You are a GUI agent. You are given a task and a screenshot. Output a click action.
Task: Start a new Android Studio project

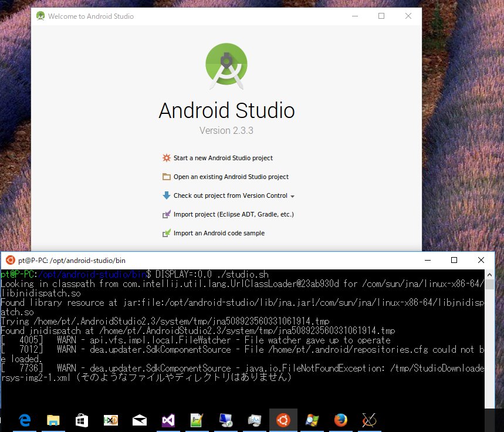click(x=223, y=158)
